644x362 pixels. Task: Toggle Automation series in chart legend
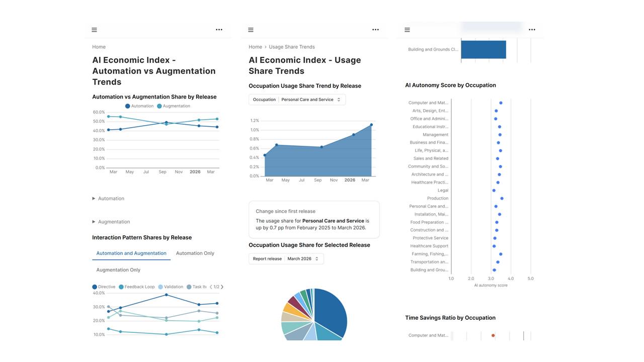click(139, 106)
